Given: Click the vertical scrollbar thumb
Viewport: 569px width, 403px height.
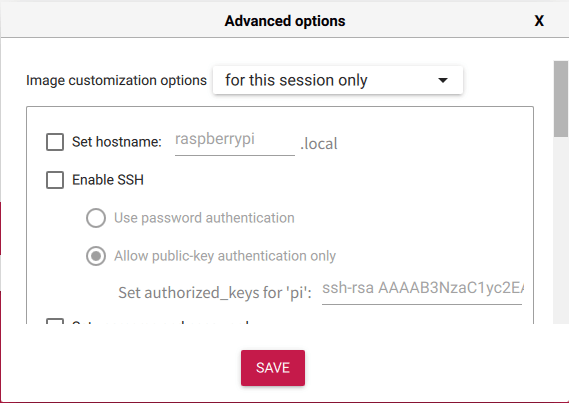Looking at the screenshot, I should click(x=561, y=99).
